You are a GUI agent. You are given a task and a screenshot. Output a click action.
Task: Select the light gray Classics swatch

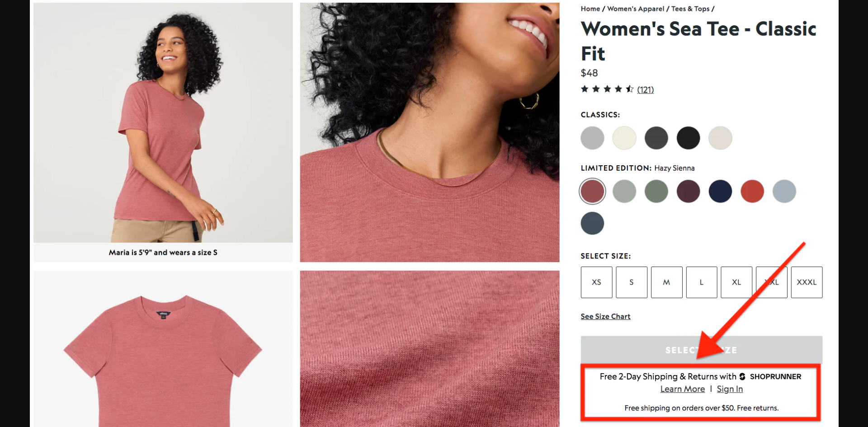tap(592, 138)
